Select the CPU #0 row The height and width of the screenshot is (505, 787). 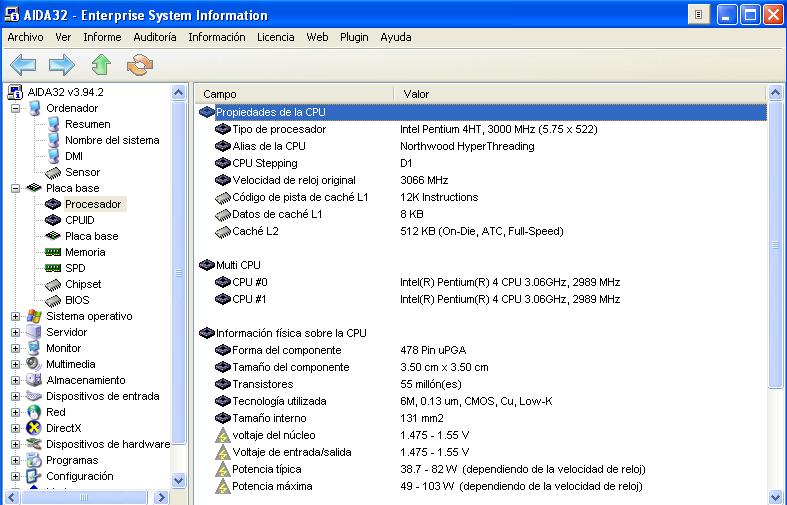click(249, 282)
